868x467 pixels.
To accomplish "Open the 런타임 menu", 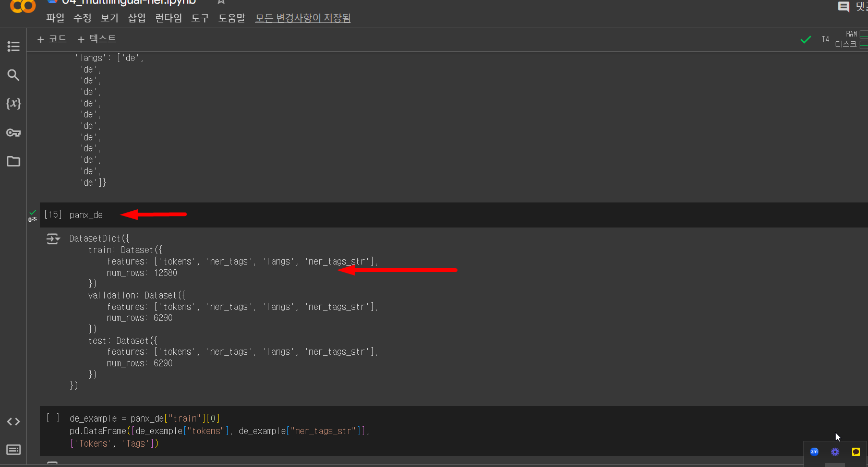I will pos(168,18).
